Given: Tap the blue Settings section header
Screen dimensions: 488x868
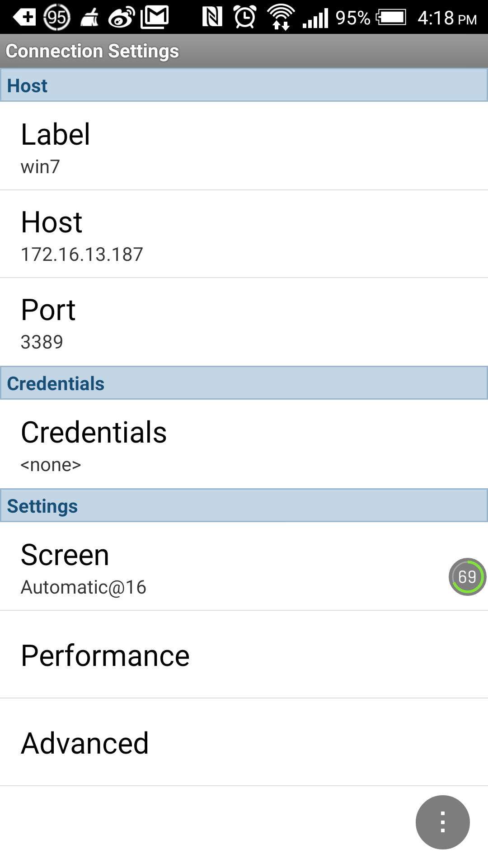Looking at the screenshot, I should (x=244, y=505).
